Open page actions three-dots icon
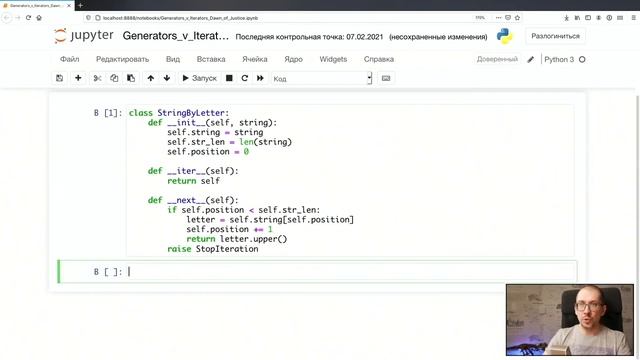Screen dimensions: 640x360 [498, 18]
